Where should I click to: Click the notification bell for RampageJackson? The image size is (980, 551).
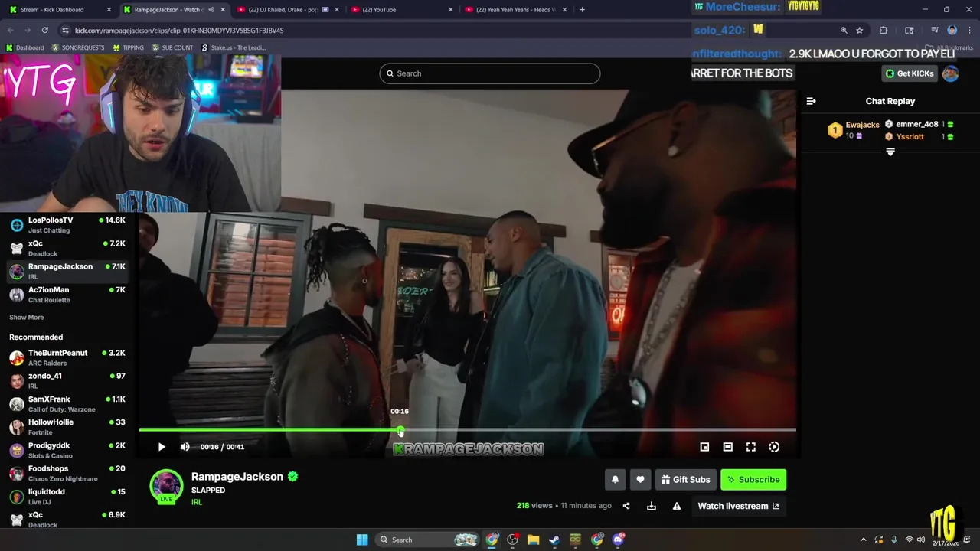(x=615, y=480)
